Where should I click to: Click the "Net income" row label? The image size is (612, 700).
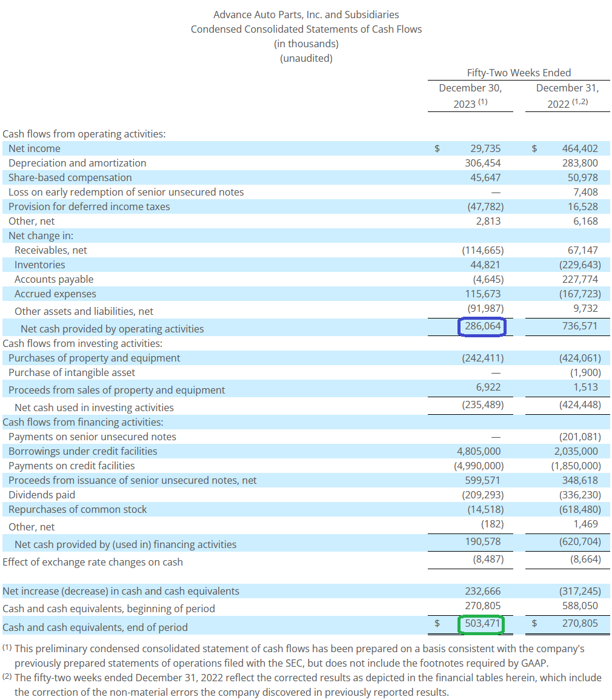[35, 149]
